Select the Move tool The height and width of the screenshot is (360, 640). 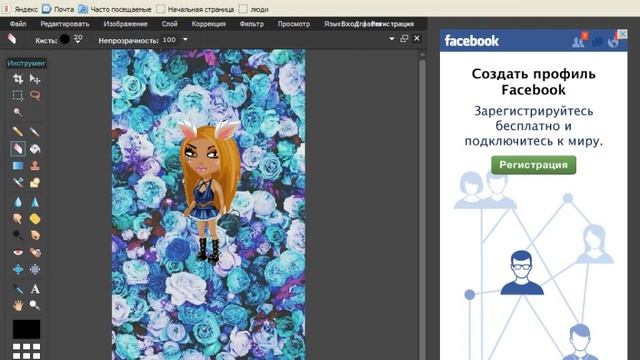35,78
